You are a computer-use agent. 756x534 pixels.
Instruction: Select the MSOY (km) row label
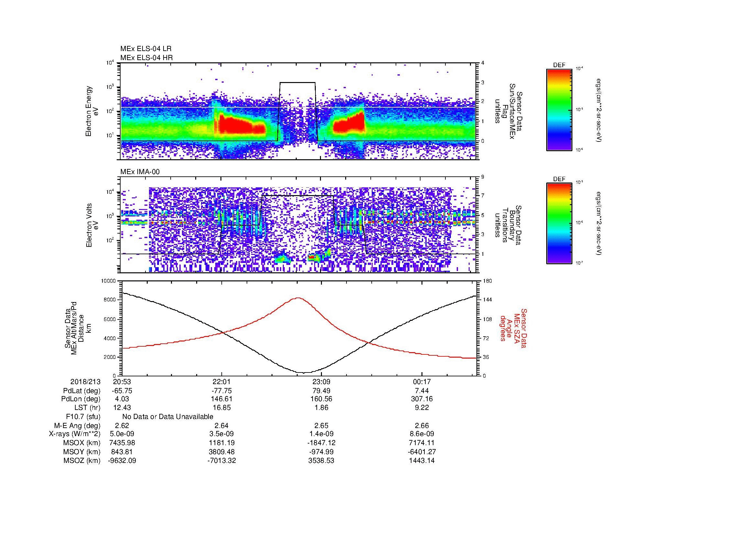pos(82,452)
